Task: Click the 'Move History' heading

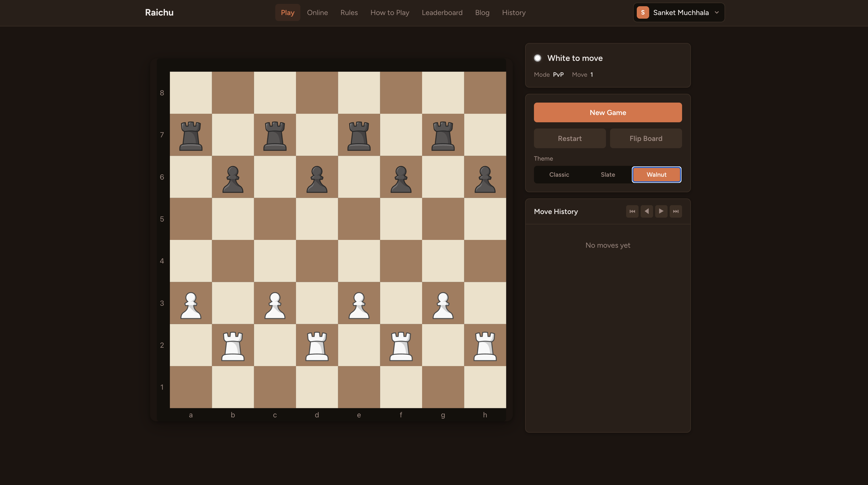Action: click(x=556, y=212)
